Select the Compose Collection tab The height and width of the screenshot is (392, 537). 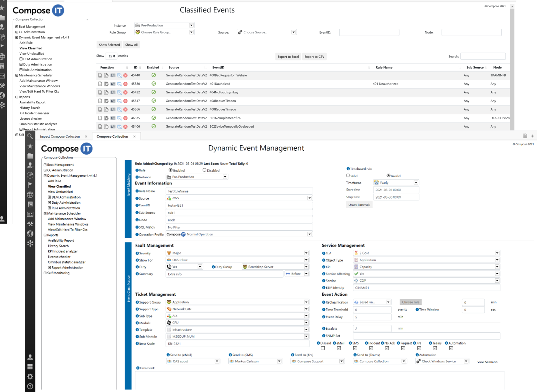112,136
